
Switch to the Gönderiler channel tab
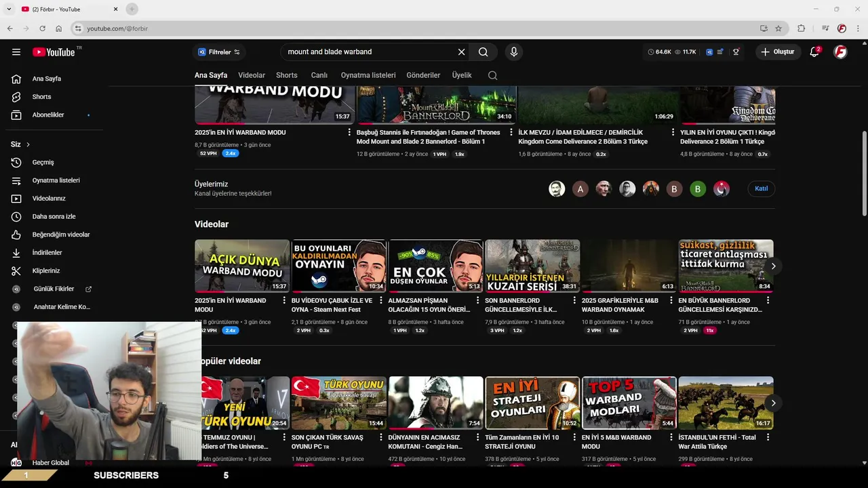coord(423,75)
